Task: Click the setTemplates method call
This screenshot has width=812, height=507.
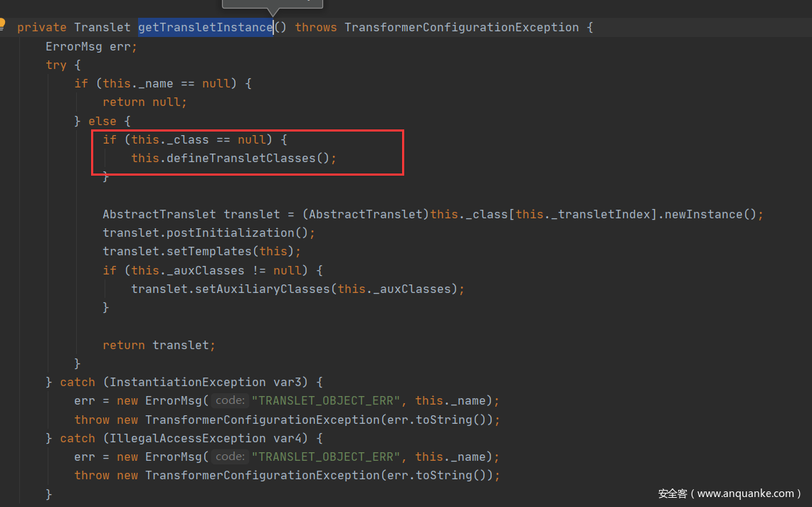Action: click(209, 252)
